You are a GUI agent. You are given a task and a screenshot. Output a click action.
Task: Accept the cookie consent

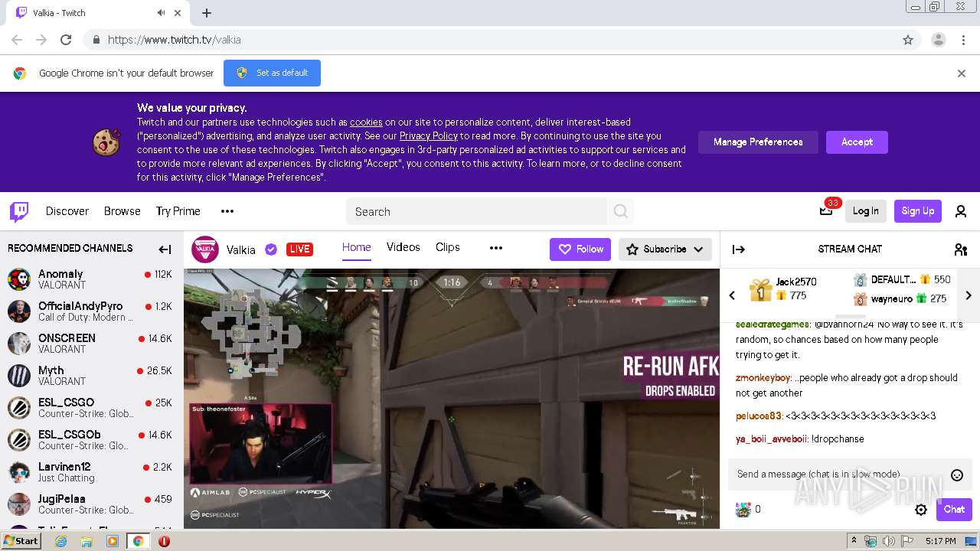[857, 142]
